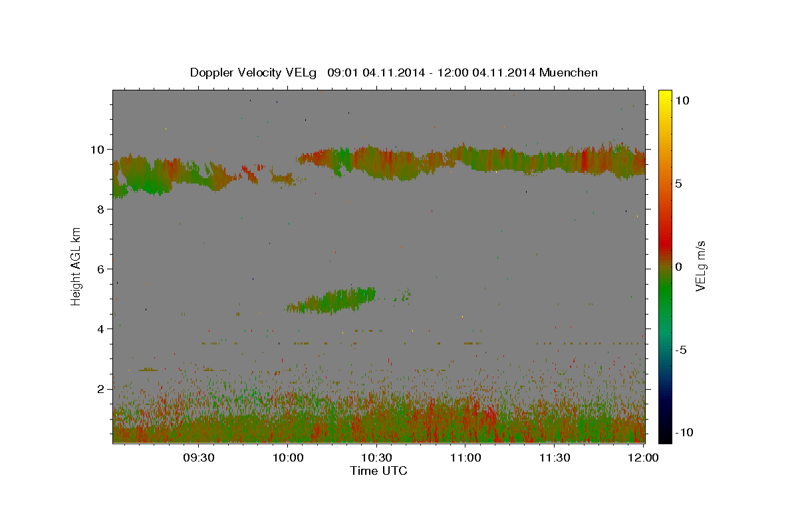This screenshot has width=798, height=532.
Task: Click the mid-level cloud near 5 km
Action: (x=331, y=301)
